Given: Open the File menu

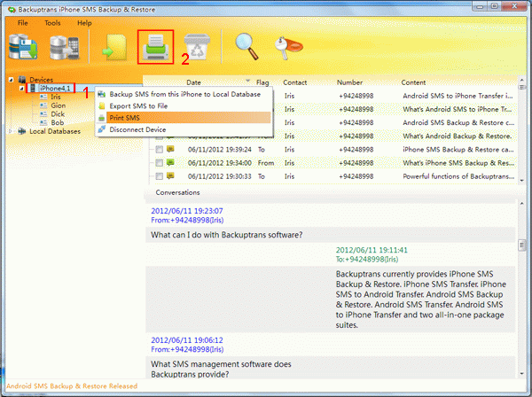Looking at the screenshot, I should (x=23, y=23).
